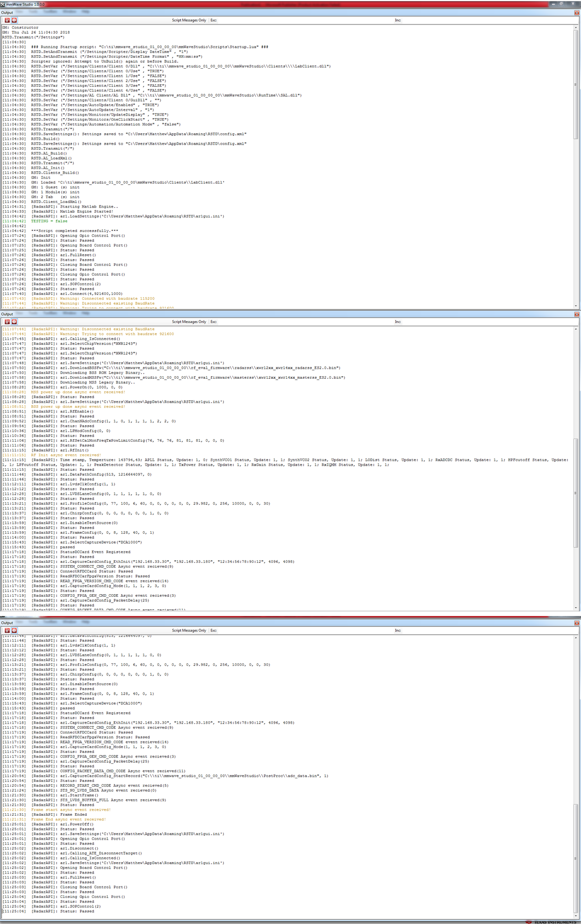Click the scroll-up arrow of the bottom Output panel
581x924 pixels.
[x=576, y=637]
